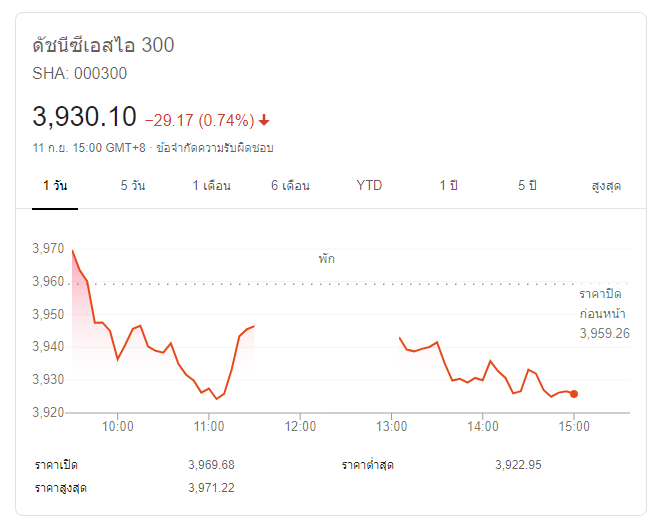Show the สูงสุด maximum range tab

click(606, 186)
